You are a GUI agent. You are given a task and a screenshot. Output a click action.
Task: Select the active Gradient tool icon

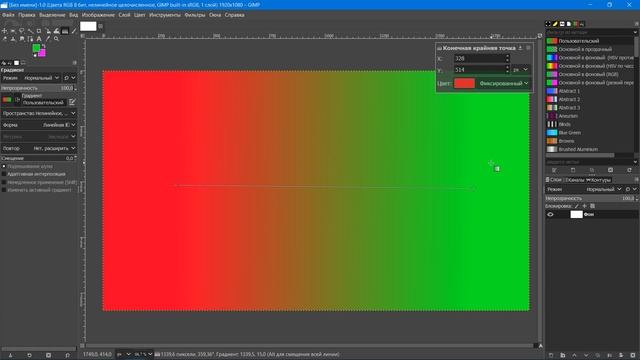(65, 31)
